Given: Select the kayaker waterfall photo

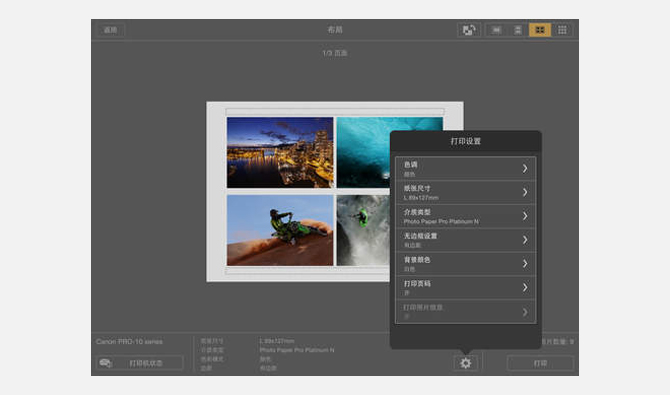Looking at the screenshot, I should point(363,230).
